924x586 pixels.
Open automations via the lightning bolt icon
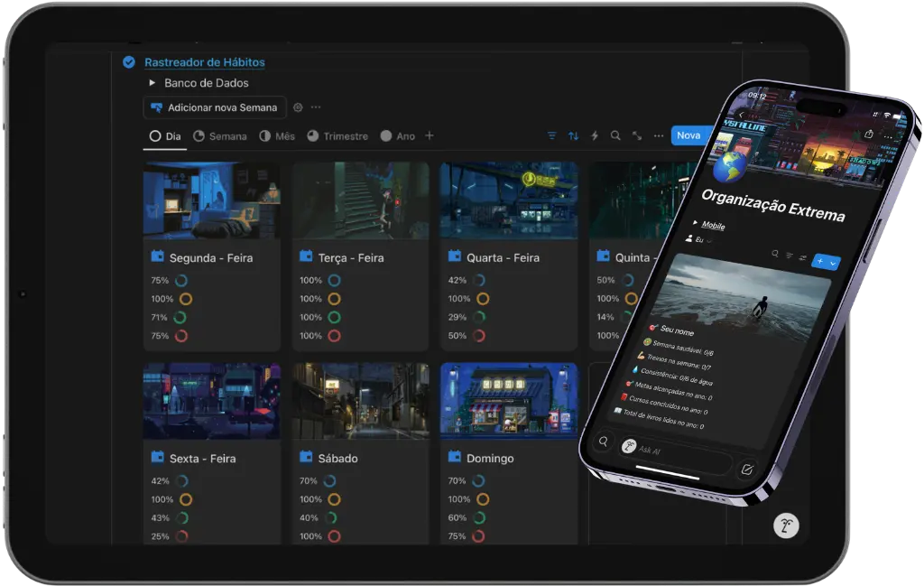595,135
